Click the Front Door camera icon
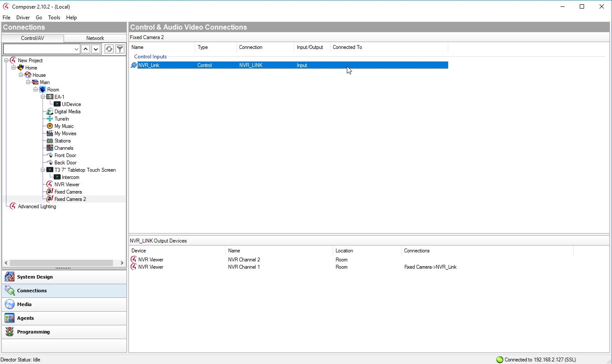The image size is (612, 364). coord(50,155)
